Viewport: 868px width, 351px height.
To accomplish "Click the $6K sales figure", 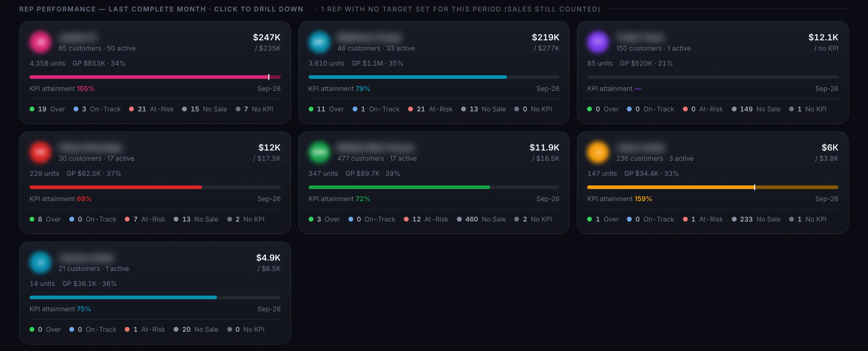I will [x=830, y=148].
